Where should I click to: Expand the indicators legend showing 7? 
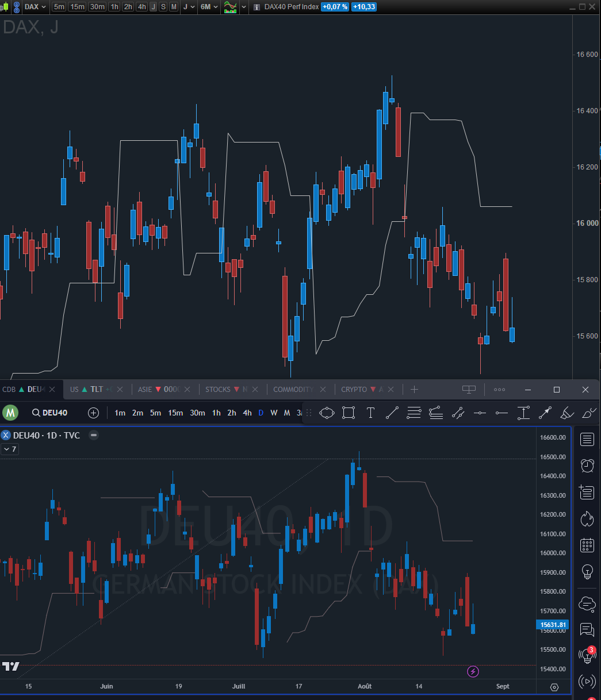point(10,449)
